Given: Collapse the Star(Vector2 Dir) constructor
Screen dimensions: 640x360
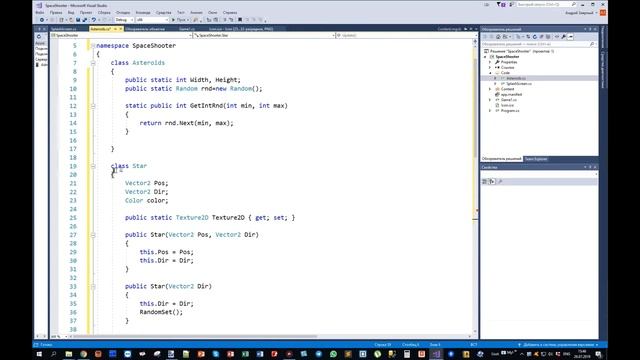Looking at the screenshot, I should point(93,287).
